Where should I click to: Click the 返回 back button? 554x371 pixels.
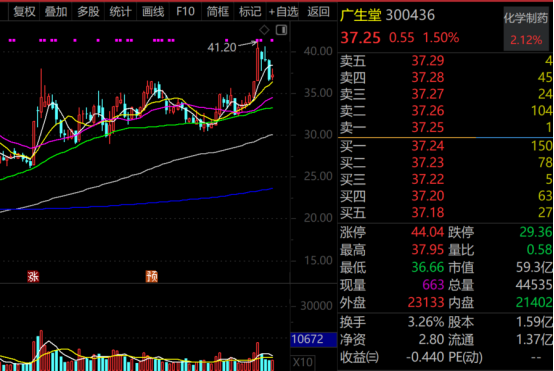318,12
